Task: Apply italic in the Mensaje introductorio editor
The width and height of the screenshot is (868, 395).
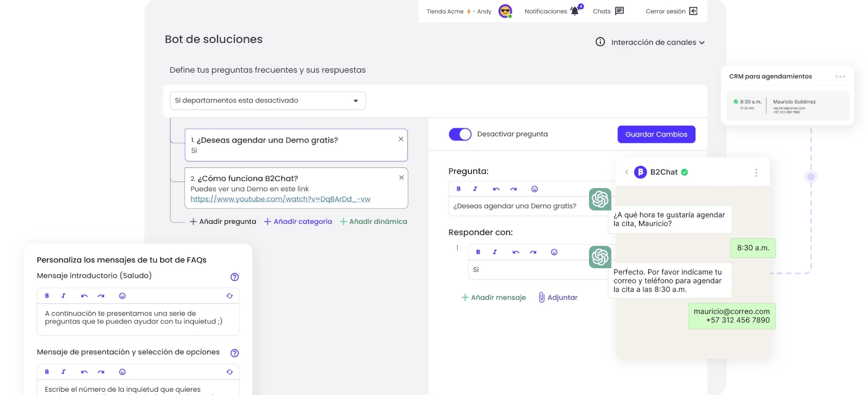Action: [63, 296]
